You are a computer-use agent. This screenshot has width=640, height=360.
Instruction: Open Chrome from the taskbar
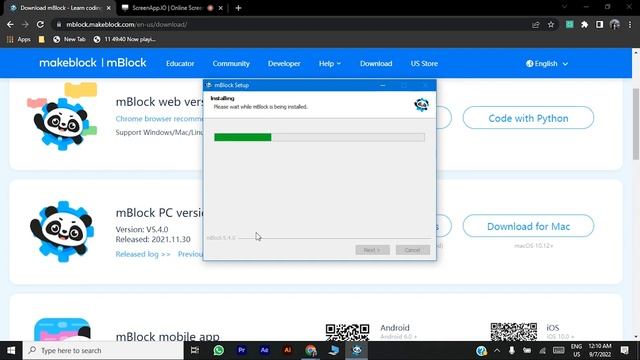311,351
